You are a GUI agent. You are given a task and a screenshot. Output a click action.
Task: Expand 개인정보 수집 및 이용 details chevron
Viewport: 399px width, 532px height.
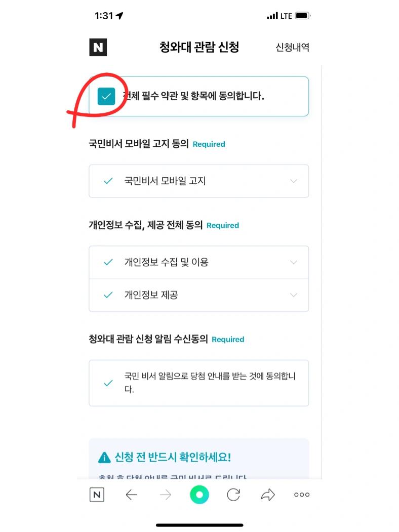pyautogui.click(x=294, y=262)
